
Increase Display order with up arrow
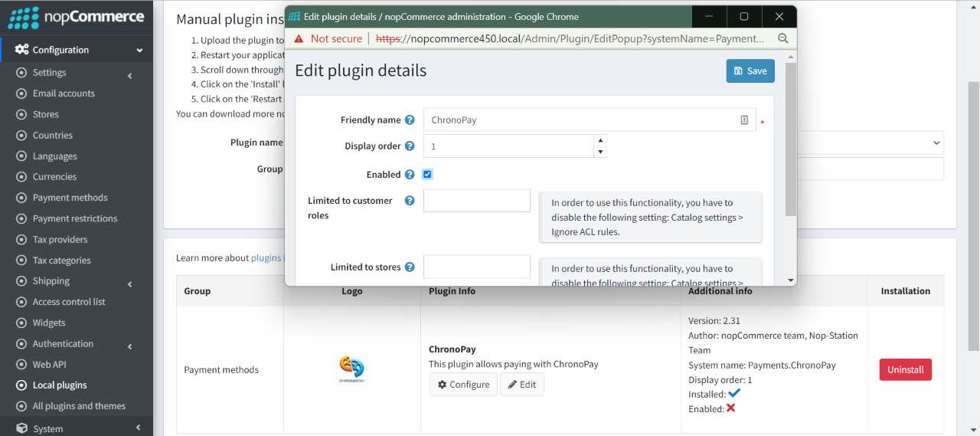pyautogui.click(x=600, y=140)
